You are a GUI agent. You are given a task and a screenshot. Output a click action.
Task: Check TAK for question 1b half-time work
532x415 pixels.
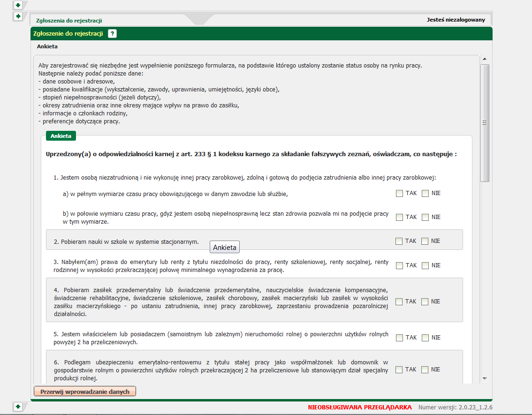399,217
